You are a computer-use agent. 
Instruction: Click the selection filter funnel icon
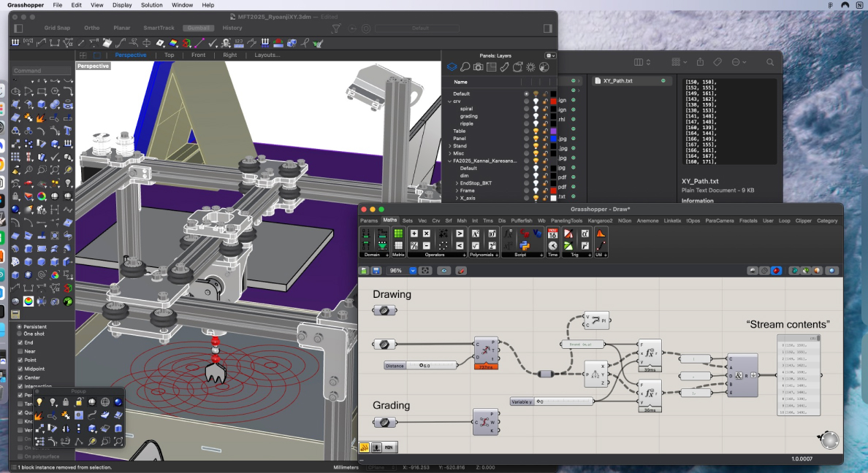point(336,28)
